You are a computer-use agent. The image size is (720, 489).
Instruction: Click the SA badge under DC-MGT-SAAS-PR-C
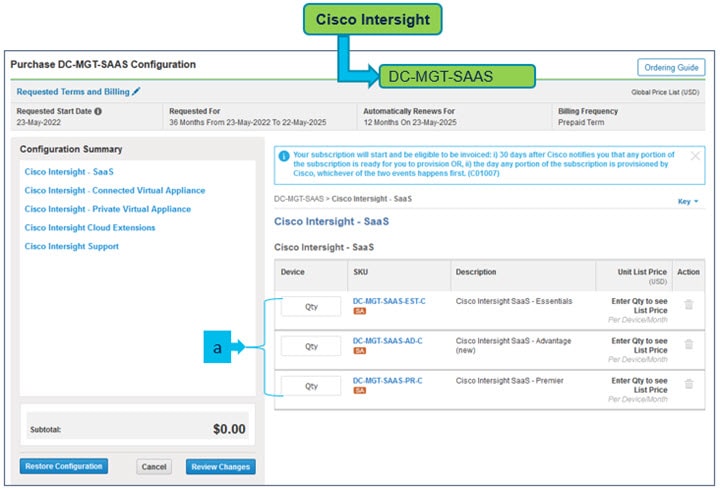click(360, 391)
